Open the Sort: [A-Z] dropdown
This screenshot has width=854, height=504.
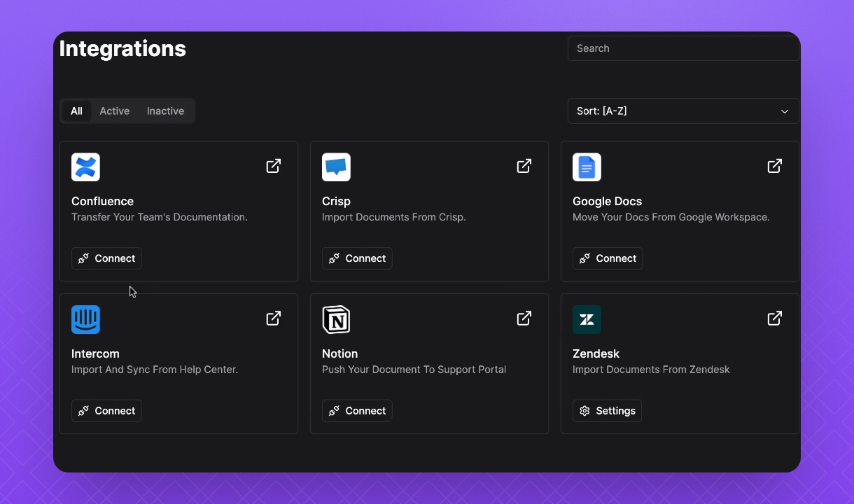[x=683, y=111]
